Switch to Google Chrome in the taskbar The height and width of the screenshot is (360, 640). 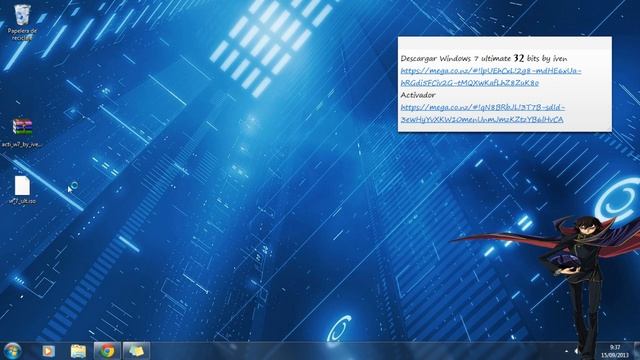(x=107, y=351)
